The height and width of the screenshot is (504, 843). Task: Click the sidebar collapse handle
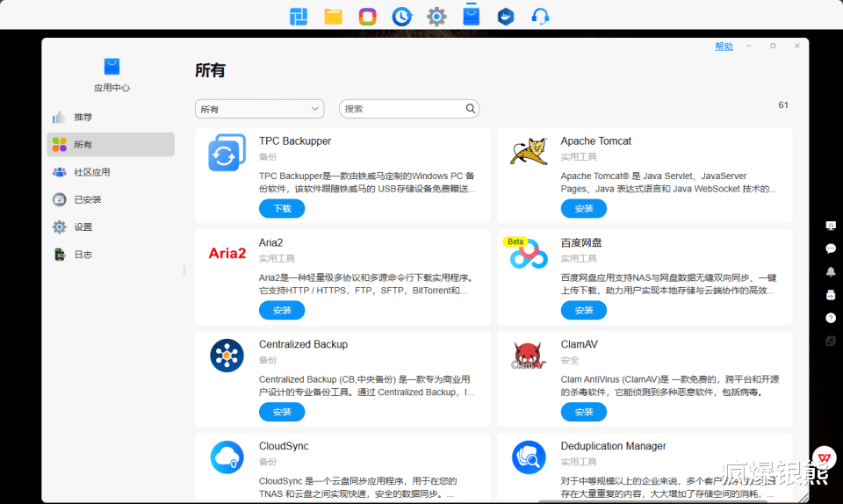point(184,270)
